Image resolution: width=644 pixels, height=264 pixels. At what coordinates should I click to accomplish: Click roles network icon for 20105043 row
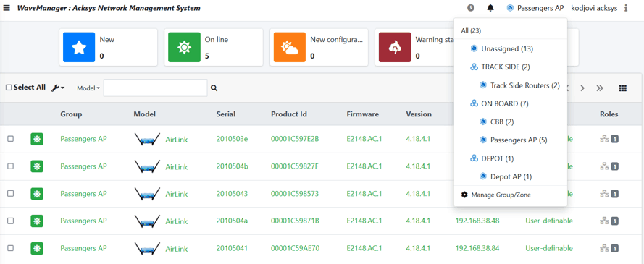(x=604, y=194)
